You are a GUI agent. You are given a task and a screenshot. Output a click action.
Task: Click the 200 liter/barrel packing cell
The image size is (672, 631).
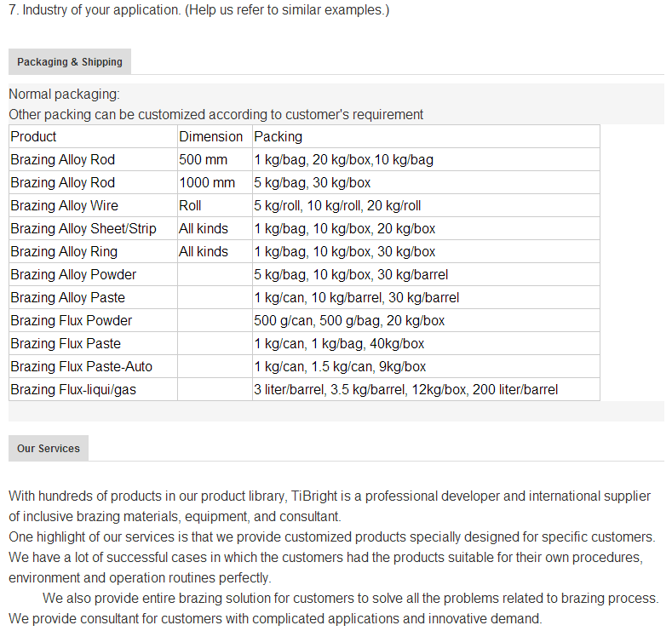pyautogui.click(x=426, y=389)
